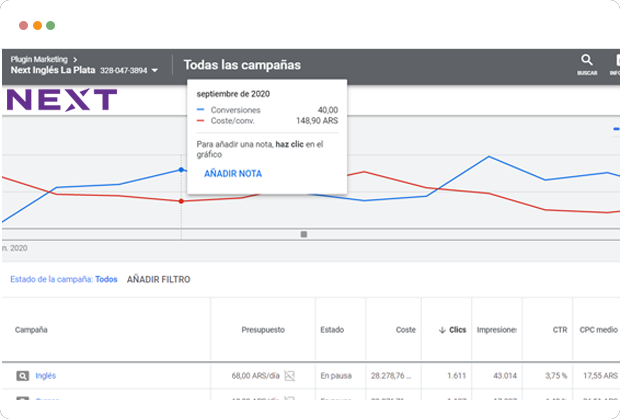Open the Inglés campaign link
620x419 pixels.
(45, 376)
